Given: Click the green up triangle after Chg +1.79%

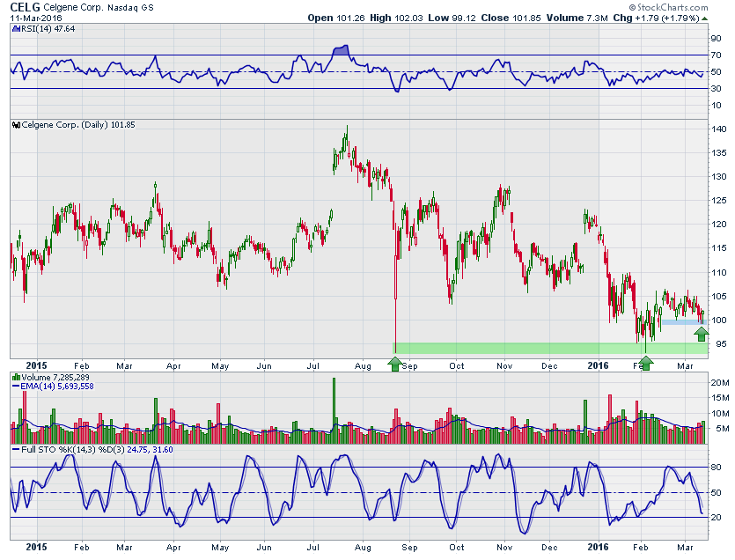Looking at the screenshot, I should coord(704,18).
